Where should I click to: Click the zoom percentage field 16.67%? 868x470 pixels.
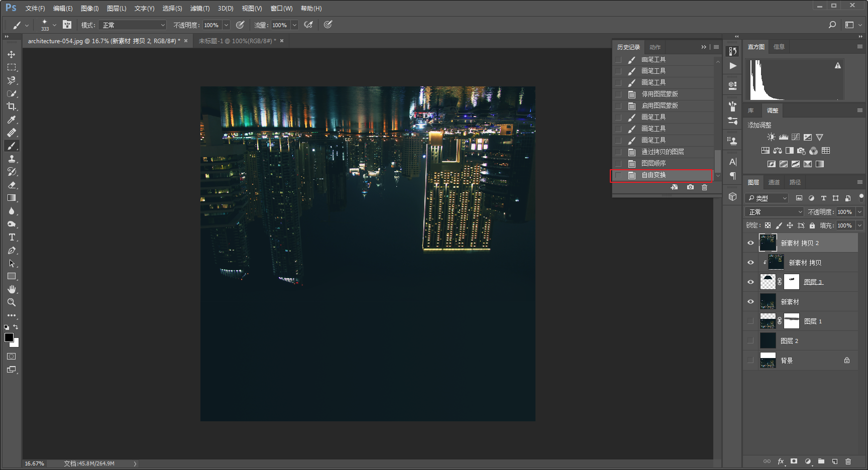pos(35,463)
